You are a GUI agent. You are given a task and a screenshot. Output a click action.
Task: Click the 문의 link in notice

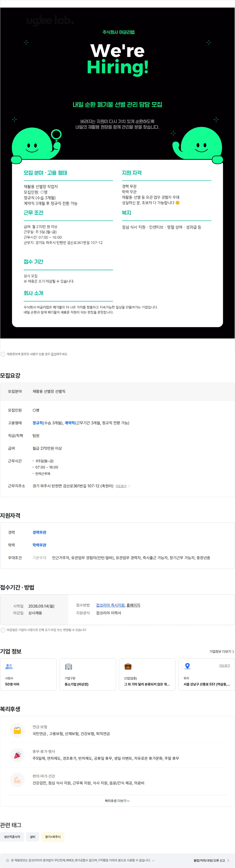point(53,354)
